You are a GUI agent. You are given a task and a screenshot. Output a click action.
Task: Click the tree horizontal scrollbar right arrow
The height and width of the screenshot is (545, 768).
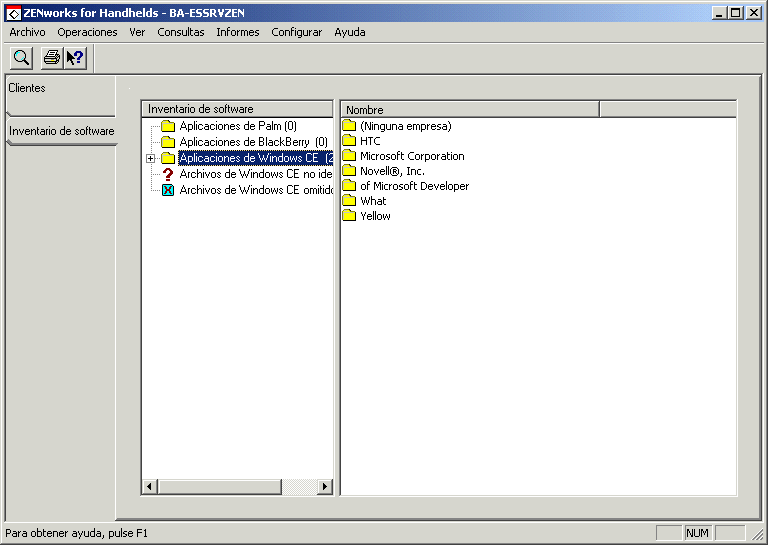[324, 487]
